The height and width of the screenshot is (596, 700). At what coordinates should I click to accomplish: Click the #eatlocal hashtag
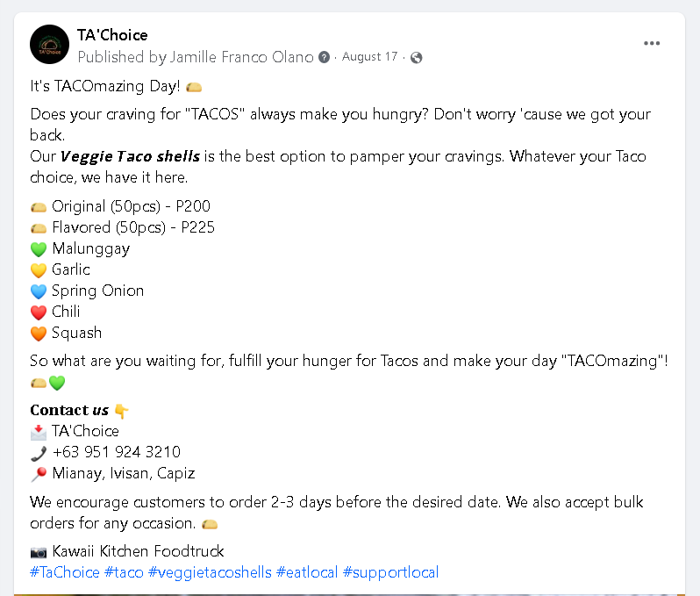coord(307,572)
